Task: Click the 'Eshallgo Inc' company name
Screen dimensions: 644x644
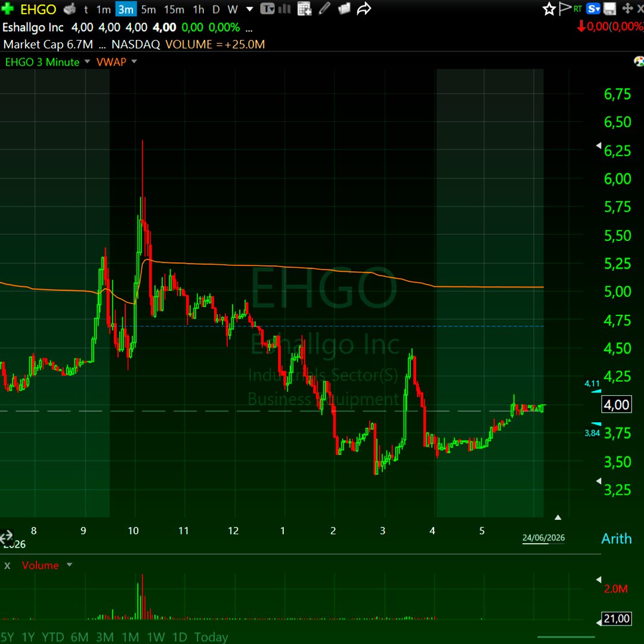Action: click(33, 27)
